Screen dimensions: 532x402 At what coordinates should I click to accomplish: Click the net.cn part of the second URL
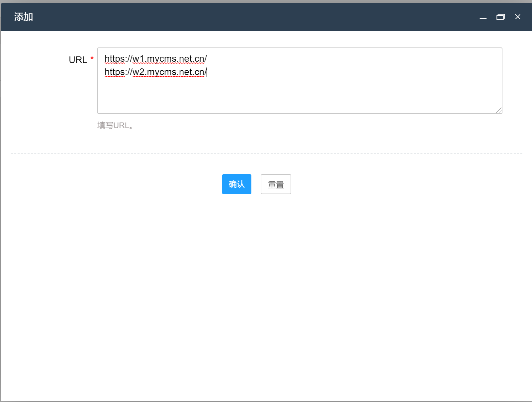pyautogui.click(x=192, y=72)
